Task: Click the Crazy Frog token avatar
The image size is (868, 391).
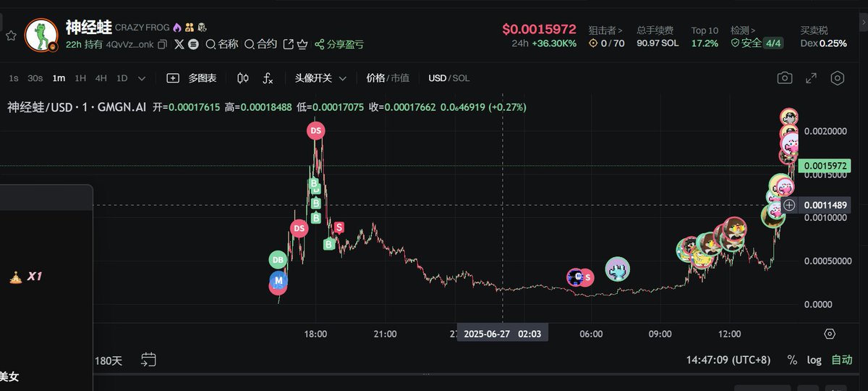Action: pos(42,35)
